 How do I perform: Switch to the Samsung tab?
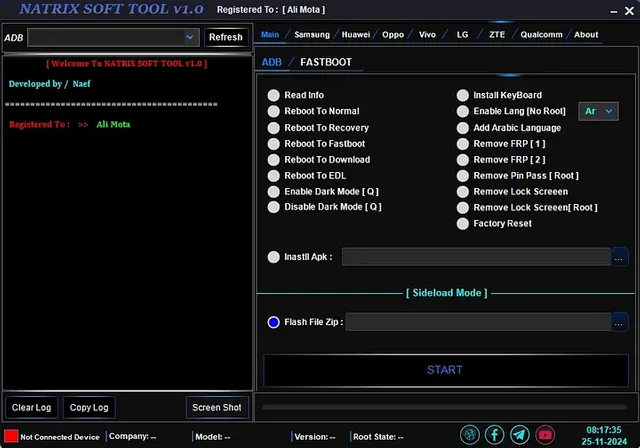312,35
